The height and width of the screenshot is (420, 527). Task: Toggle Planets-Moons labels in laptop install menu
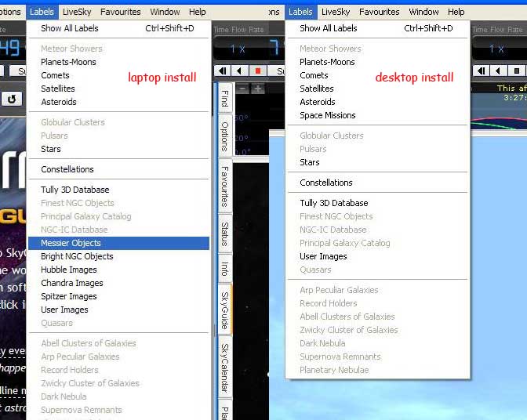(118, 62)
